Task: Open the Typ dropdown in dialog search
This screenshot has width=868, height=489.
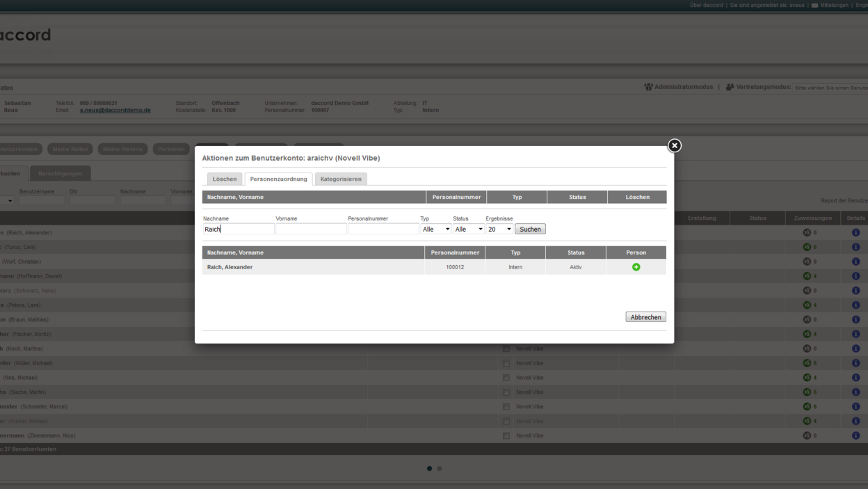Action: click(x=436, y=229)
